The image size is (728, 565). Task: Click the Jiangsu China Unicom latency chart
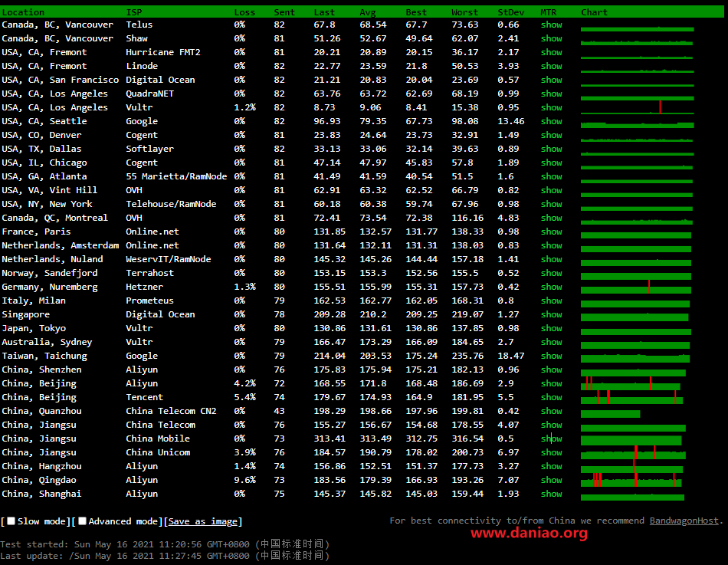633,452
